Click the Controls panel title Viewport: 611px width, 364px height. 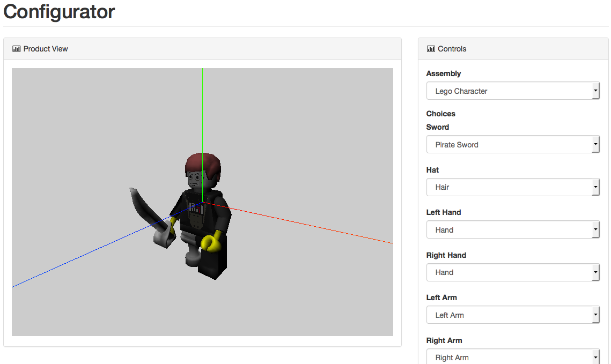(x=452, y=49)
